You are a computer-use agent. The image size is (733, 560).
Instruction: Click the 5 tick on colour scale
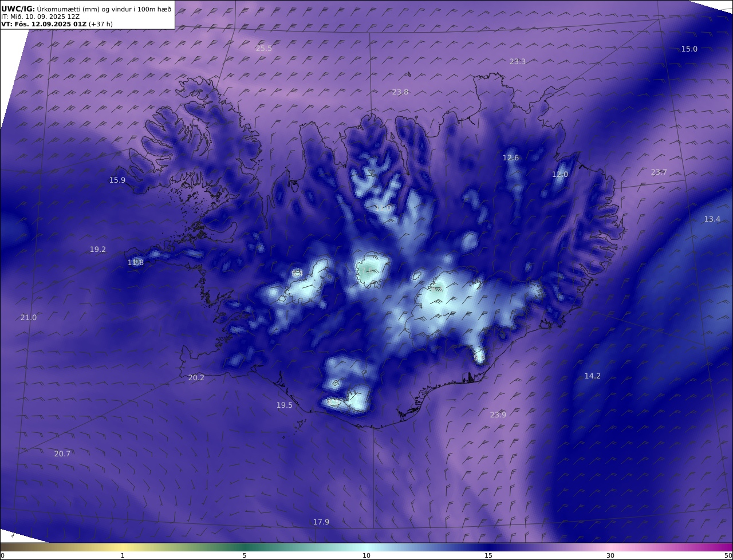[245, 555]
